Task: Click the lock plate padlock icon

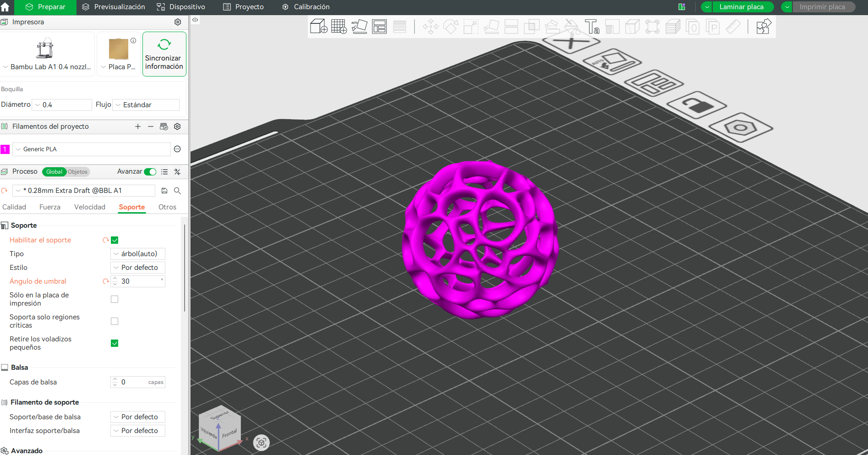Action: [697, 105]
